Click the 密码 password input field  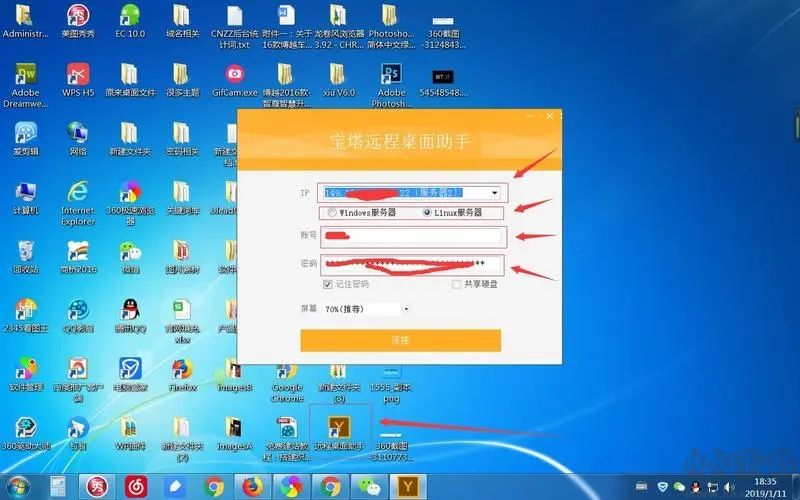[410, 264]
